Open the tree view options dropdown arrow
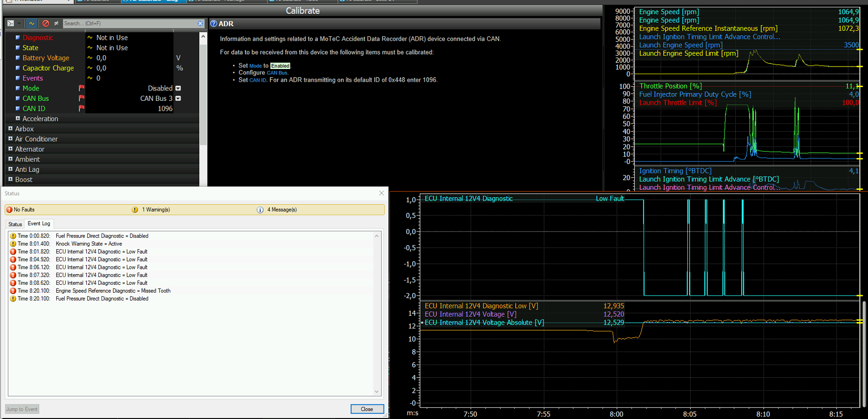This screenshot has width=868, height=419. [x=19, y=23]
